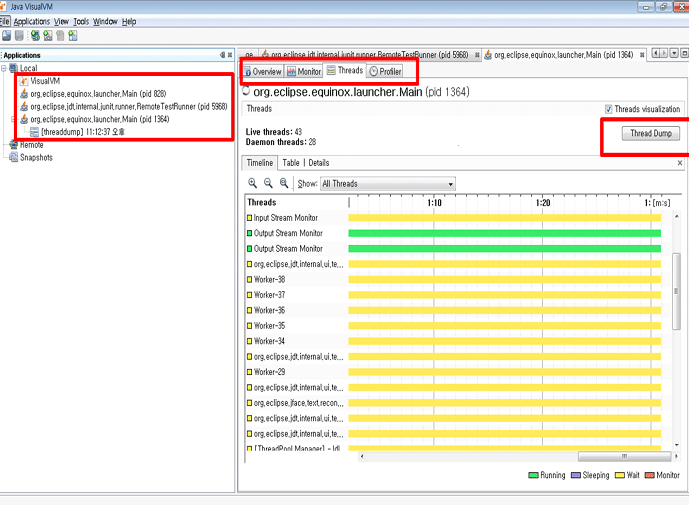Switch to the Monitor tab
The height and width of the screenshot is (520, 689).
click(304, 71)
